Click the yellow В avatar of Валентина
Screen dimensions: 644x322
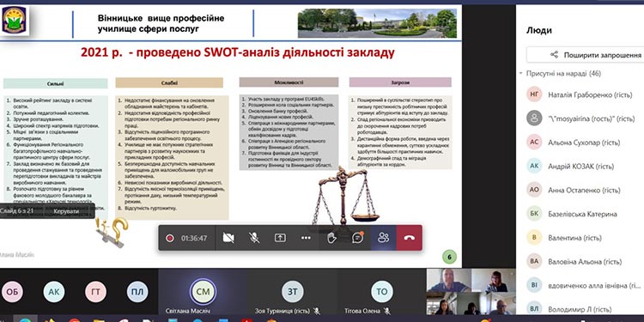click(x=534, y=237)
